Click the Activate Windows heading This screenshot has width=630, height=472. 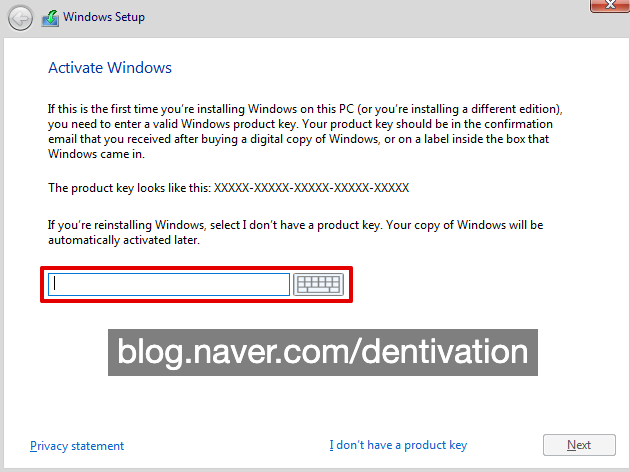[110, 68]
